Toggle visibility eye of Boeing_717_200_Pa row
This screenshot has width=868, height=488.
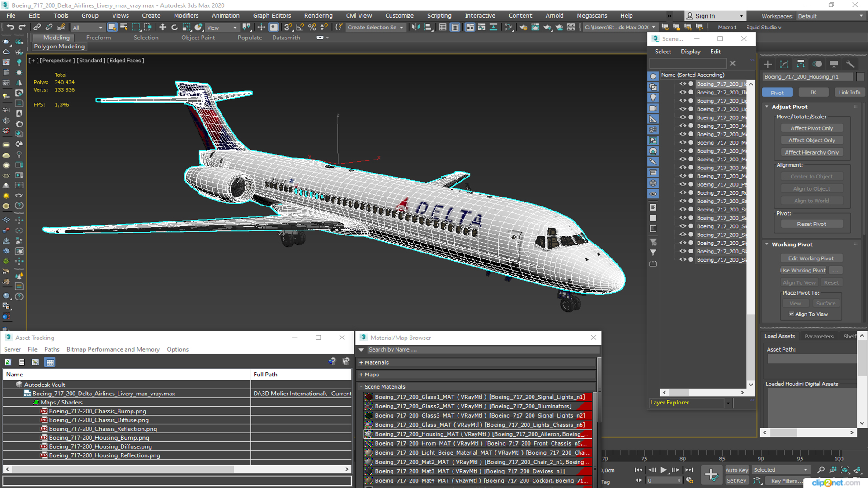pos(683,184)
